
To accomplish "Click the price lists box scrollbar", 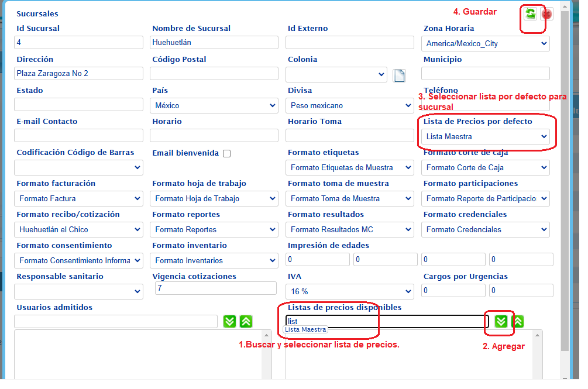I will tap(537, 354).
